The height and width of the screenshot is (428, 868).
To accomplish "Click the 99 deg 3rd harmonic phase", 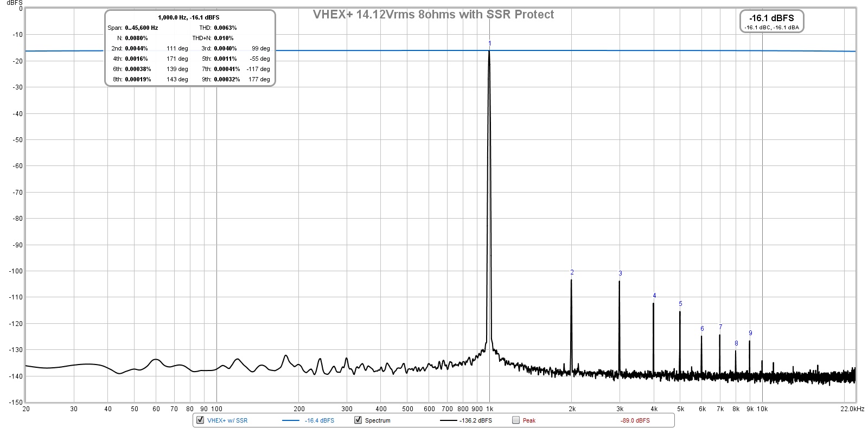I will (x=261, y=48).
